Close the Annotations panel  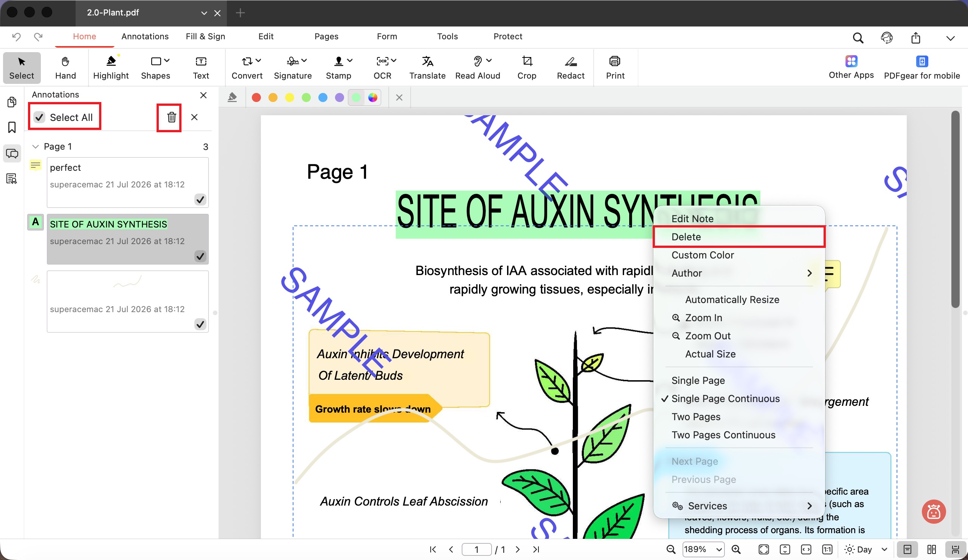(x=203, y=95)
